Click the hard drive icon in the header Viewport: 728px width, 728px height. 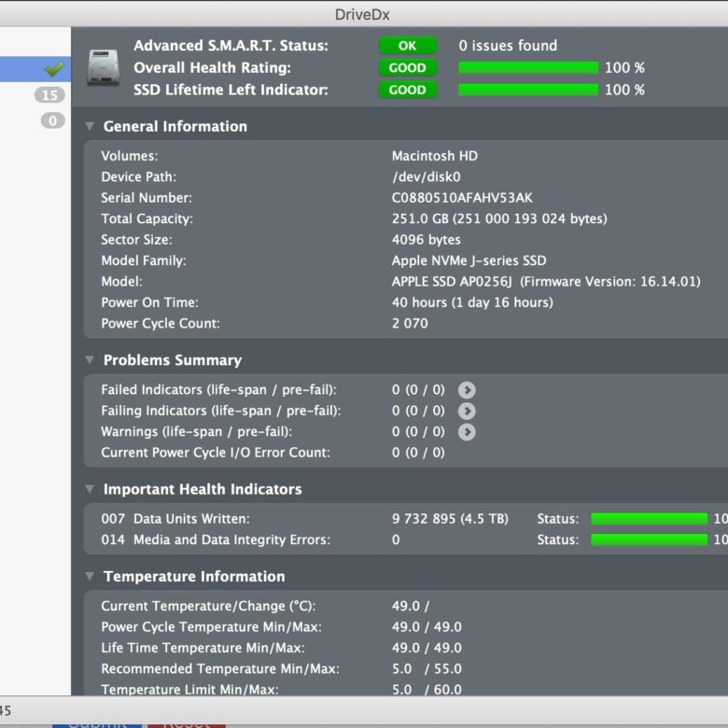103,68
